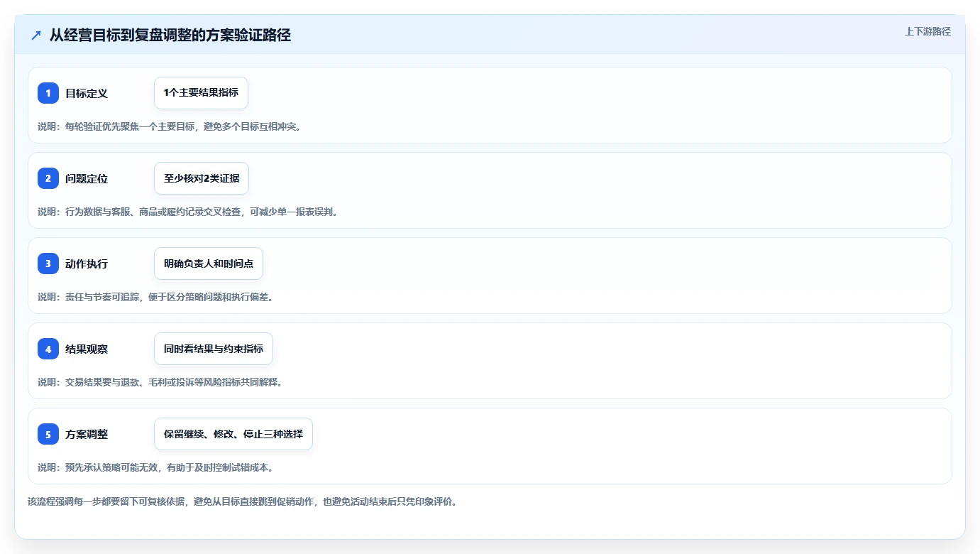Click the step 3 number badge
This screenshot has width=980, height=554.
(48, 264)
